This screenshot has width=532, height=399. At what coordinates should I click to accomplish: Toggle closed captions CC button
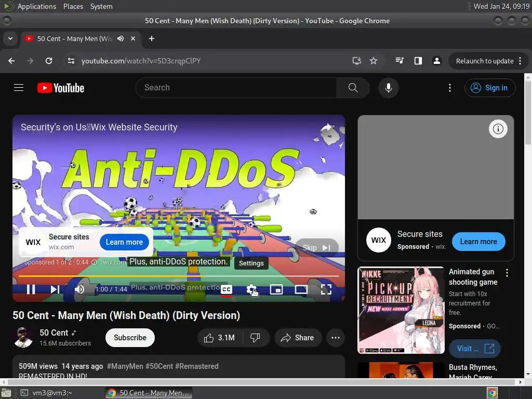click(x=227, y=289)
